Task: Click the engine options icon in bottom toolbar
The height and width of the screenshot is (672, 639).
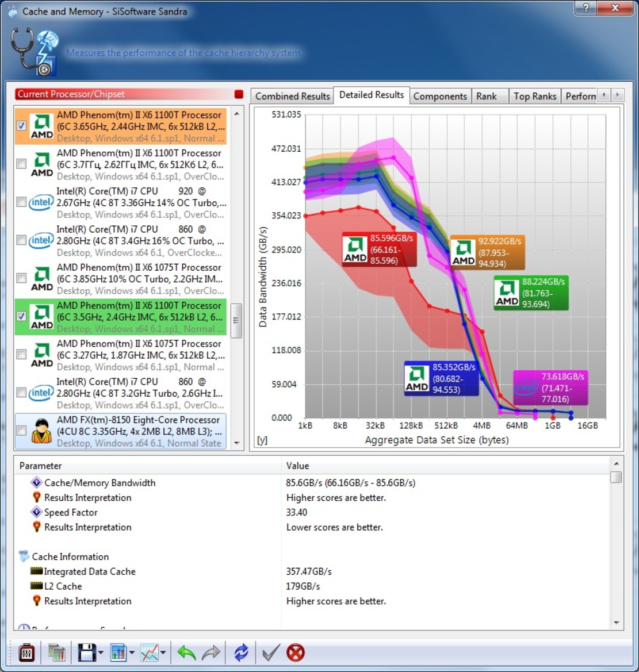Action: pos(26,652)
